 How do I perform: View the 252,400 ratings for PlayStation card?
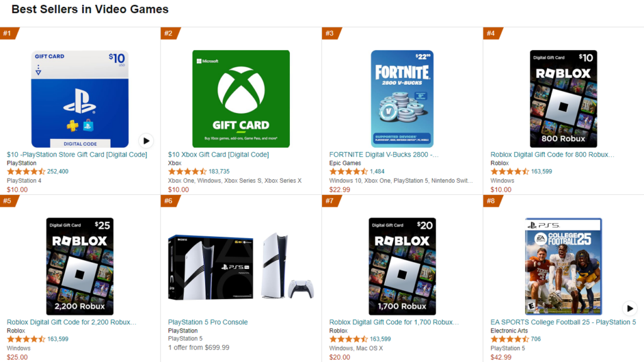point(58,172)
